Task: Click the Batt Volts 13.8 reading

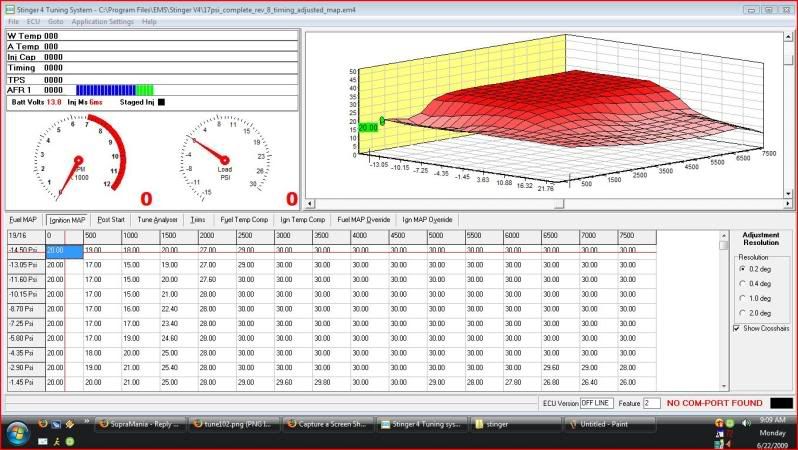Action: 36,102
